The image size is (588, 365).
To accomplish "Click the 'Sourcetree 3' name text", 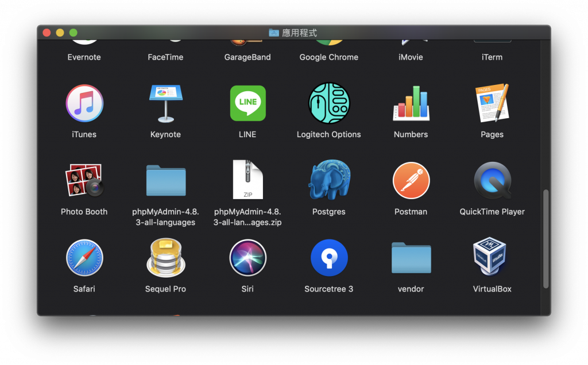I will (x=329, y=289).
